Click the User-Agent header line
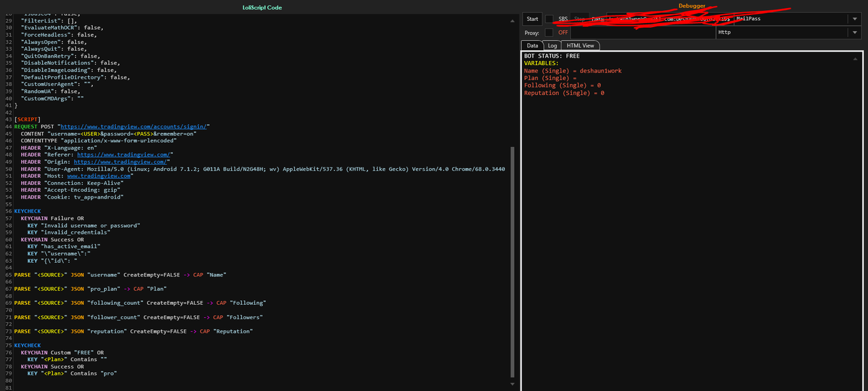868x391 pixels. pos(262,169)
